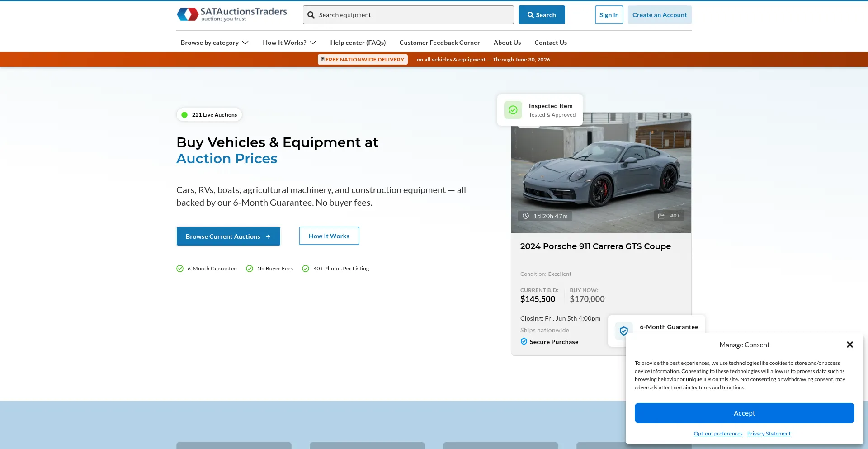Open Customer Feedback Corner

pyautogui.click(x=439, y=43)
